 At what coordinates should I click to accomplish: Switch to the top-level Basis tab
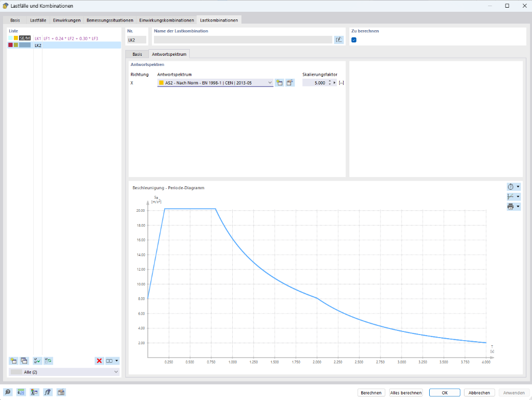point(15,20)
